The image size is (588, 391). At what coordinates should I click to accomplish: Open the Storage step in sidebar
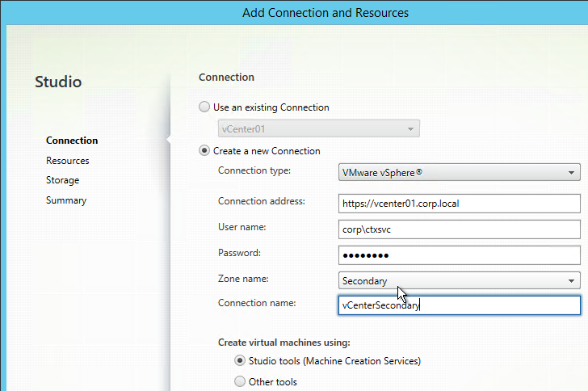click(62, 180)
